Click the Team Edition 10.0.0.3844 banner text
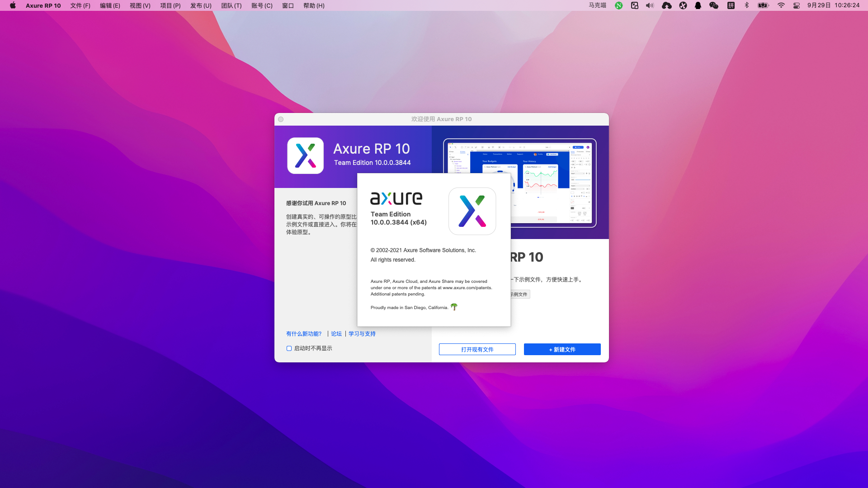 [x=373, y=163]
